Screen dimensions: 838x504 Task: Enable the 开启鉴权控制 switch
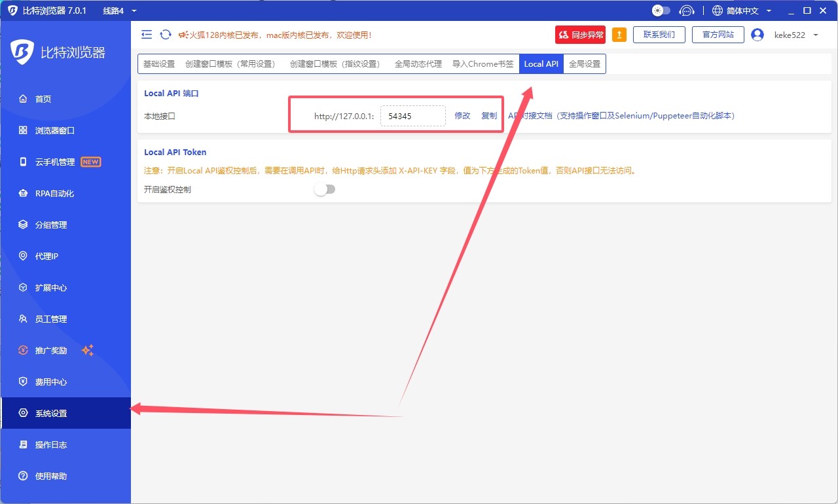pyautogui.click(x=324, y=189)
